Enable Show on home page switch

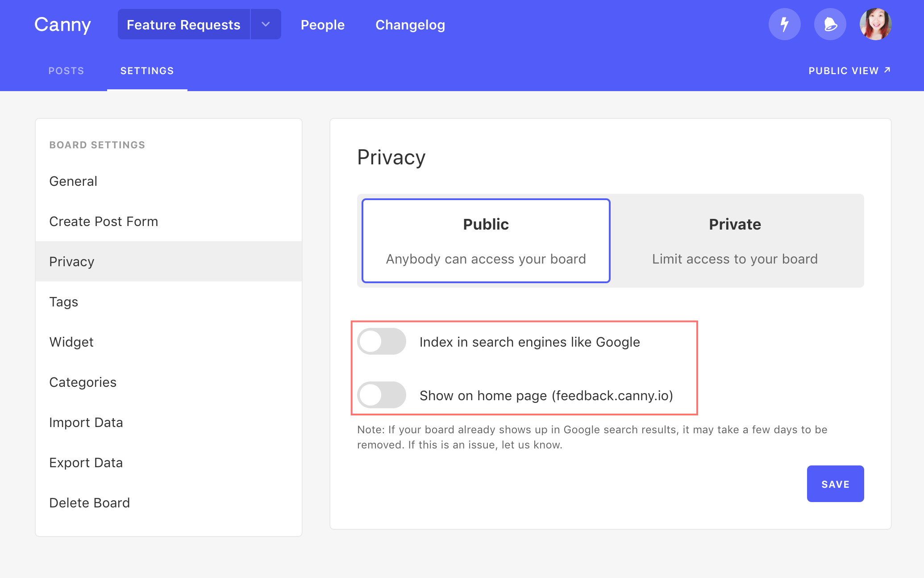coord(382,395)
